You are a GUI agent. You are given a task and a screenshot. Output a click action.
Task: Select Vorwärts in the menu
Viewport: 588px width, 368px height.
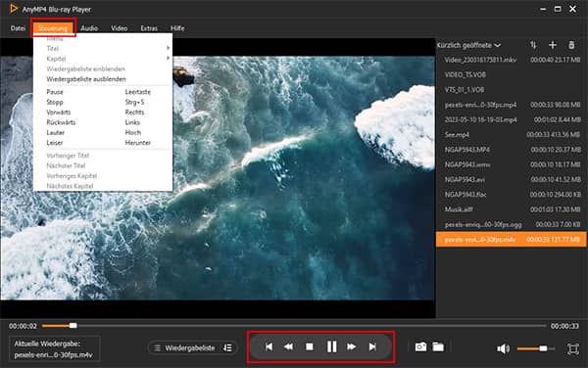coord(103,113)
